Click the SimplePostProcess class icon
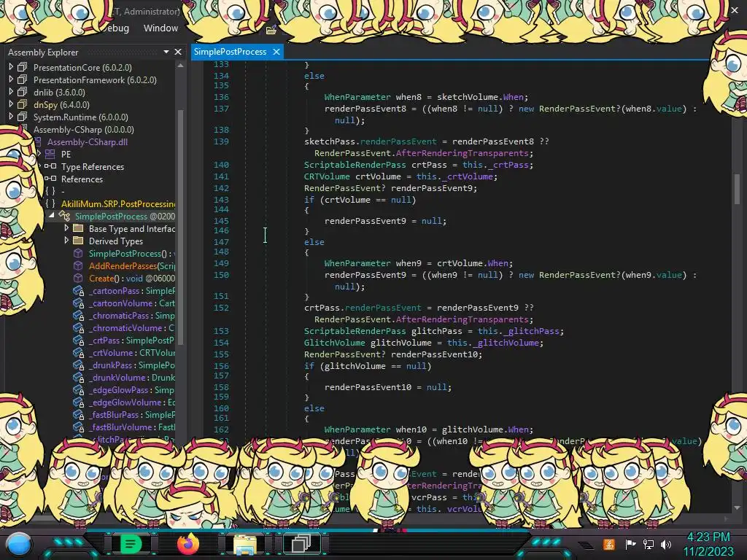 [64, 216]
